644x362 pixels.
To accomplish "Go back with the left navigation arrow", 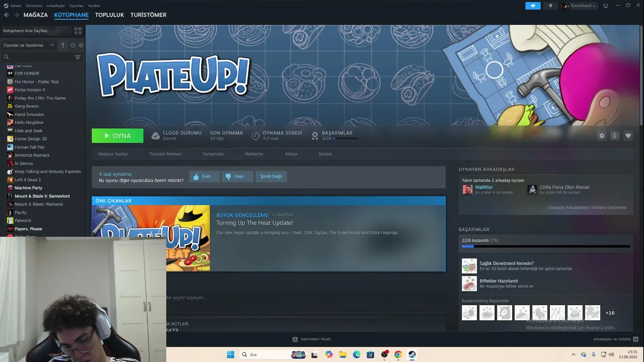I will coord(7,15).
